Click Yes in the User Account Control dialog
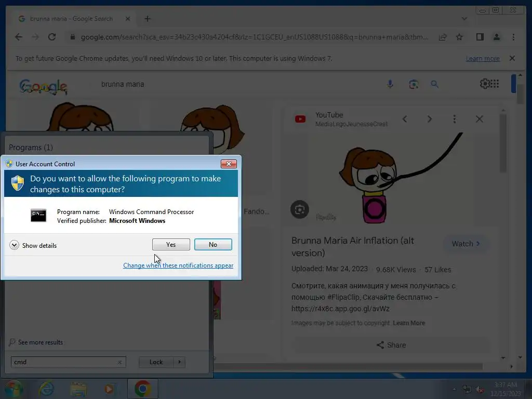This screenshot has width=532, height=399. (171, 244)
